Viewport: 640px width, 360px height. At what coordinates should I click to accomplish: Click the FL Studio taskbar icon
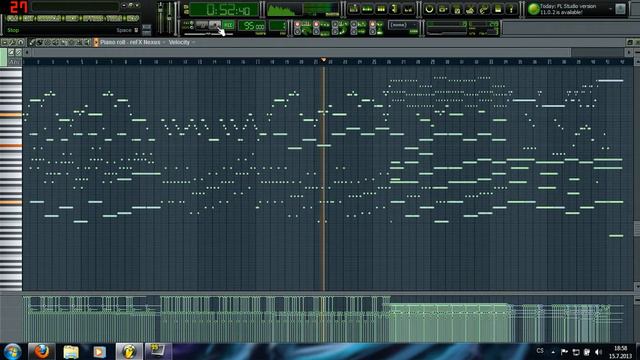point(129,351)
